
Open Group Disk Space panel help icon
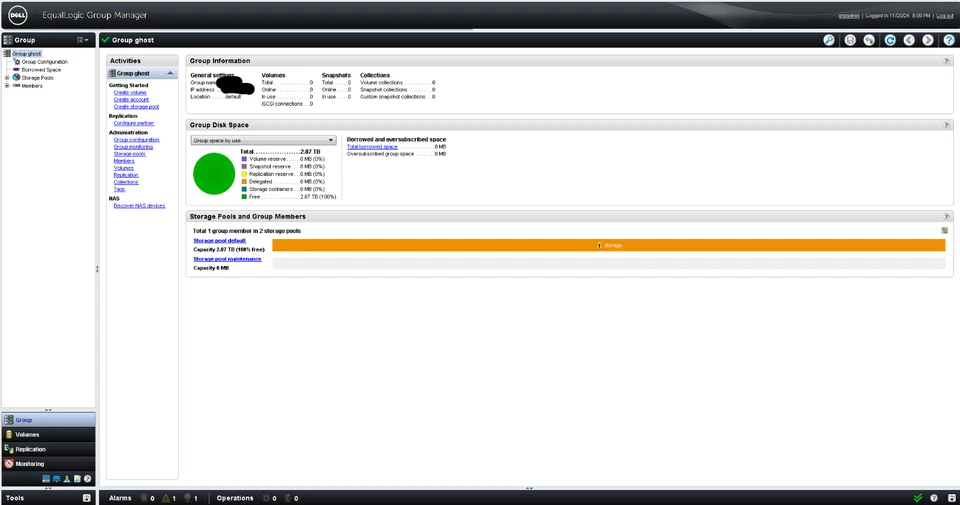pyautogui.click(x=947, y=125)
